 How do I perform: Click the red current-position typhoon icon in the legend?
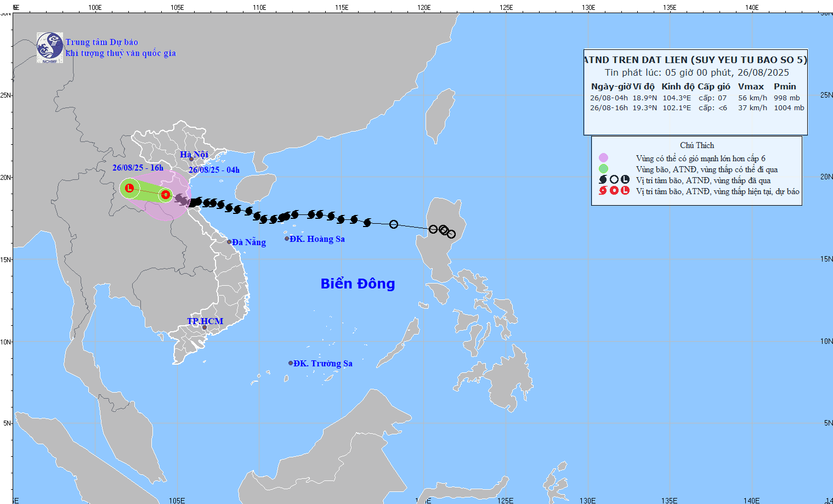(x=602, y=191)
